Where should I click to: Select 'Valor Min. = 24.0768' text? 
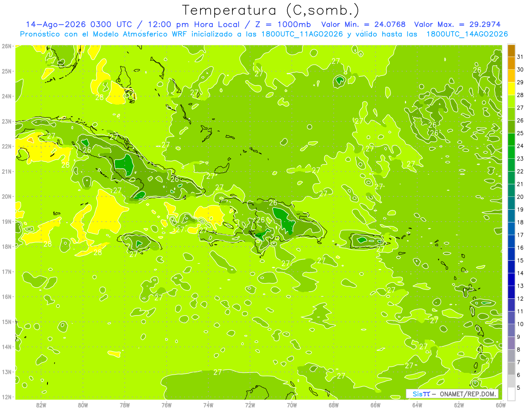pyautogui.click(x=363, y=24)
